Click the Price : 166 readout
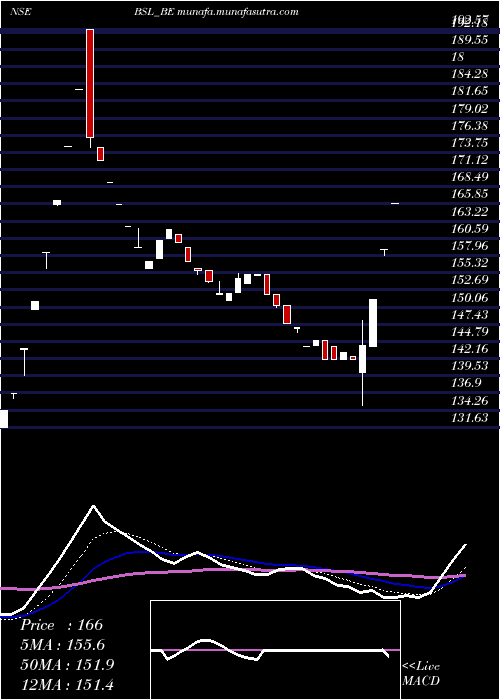 click(62, 625)
